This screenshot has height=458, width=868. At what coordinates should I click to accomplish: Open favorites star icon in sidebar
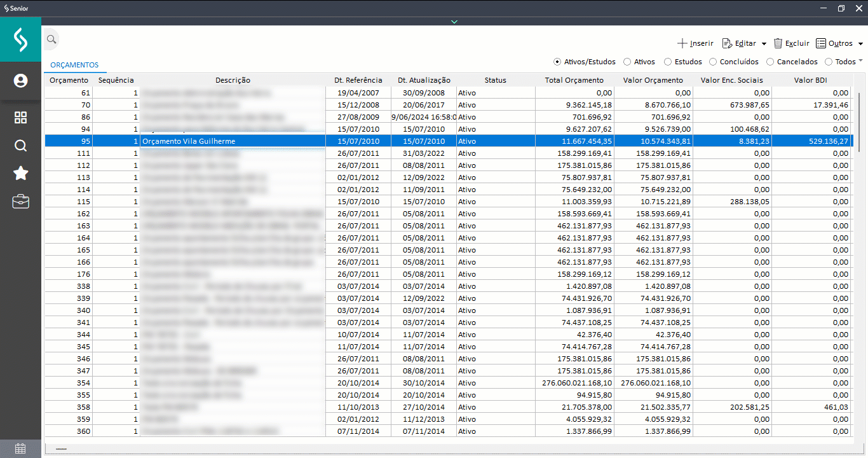[x=20, y=173]
